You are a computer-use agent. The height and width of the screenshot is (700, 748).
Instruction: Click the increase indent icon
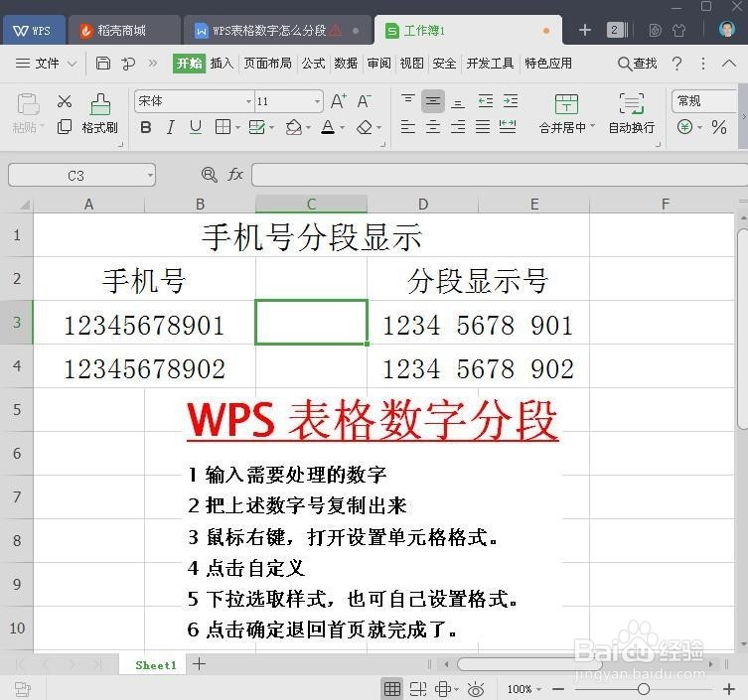click(x=511, y=101)
